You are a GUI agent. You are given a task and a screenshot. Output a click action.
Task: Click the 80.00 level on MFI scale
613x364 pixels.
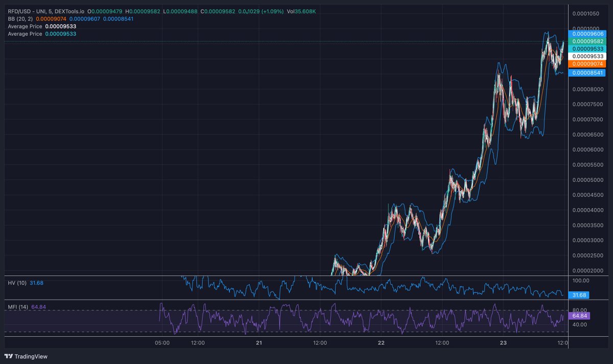click(581, 310)
